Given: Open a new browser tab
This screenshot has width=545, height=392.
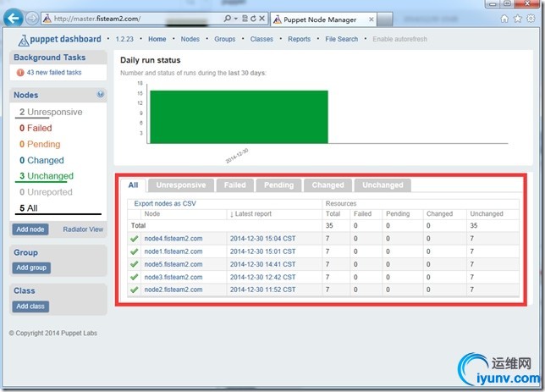Looking at the screenshot, I should click(x=385, y=19).
